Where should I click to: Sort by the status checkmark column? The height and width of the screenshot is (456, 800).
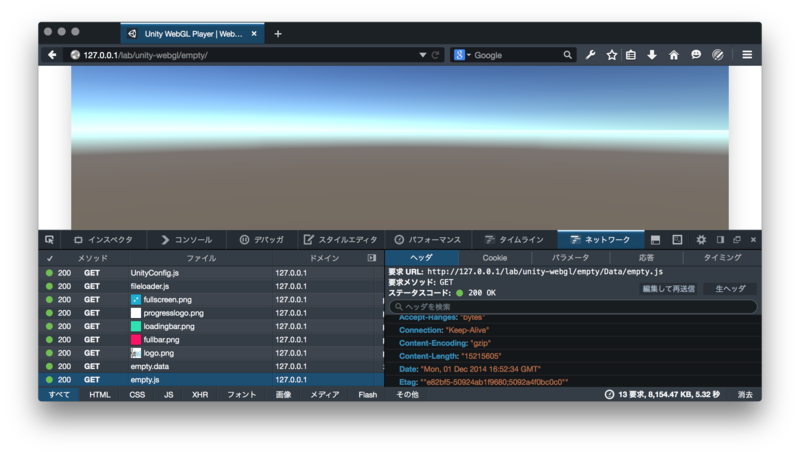point(49,258)
